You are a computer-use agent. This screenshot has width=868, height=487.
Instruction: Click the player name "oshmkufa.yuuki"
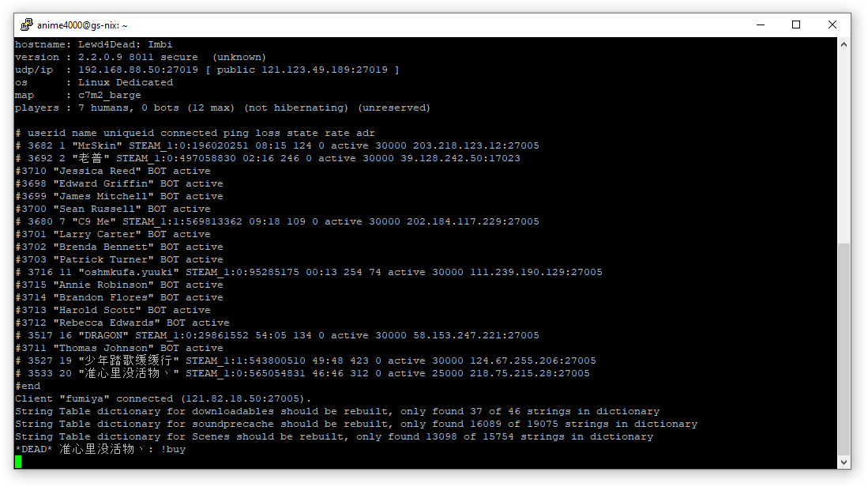tap(129, 273)
